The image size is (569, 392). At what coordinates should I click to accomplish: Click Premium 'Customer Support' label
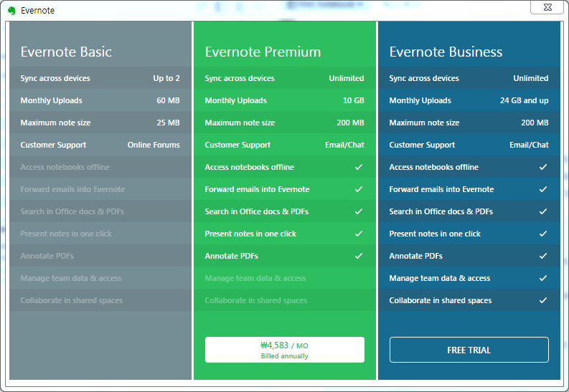pos(238,145)
